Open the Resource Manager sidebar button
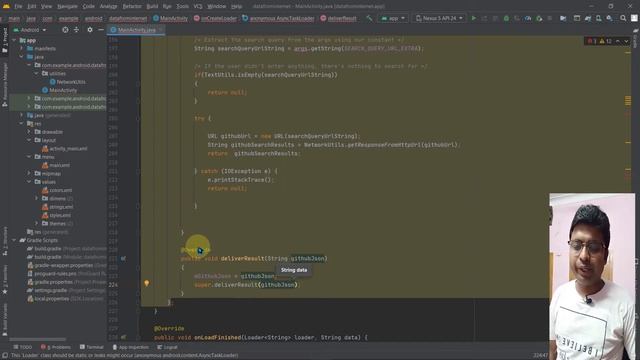 tap(5, 85)
